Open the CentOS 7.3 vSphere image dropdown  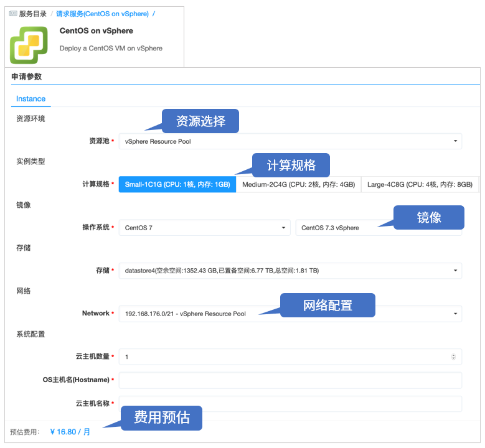[x=379, y=228]
